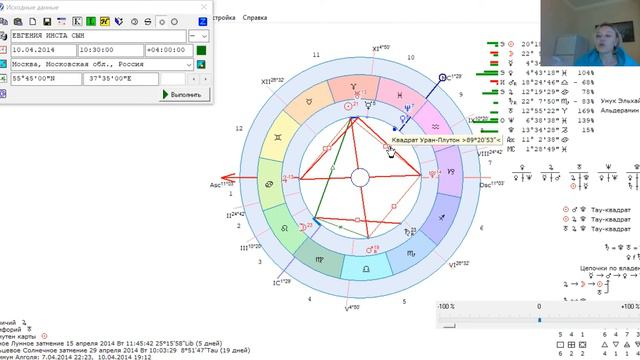Click the map icon left of latitude field
Viewport: 640px width, 360px height.
coord(3,78)
